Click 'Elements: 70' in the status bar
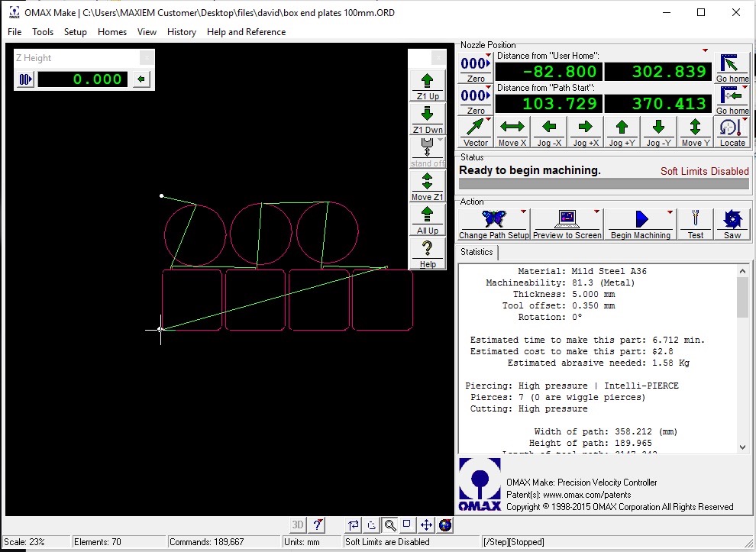This screenshot has height=552, width=756. (98, 542)
